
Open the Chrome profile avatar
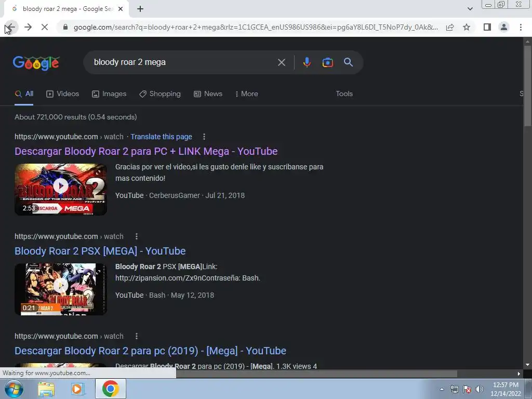coord(504,27)
